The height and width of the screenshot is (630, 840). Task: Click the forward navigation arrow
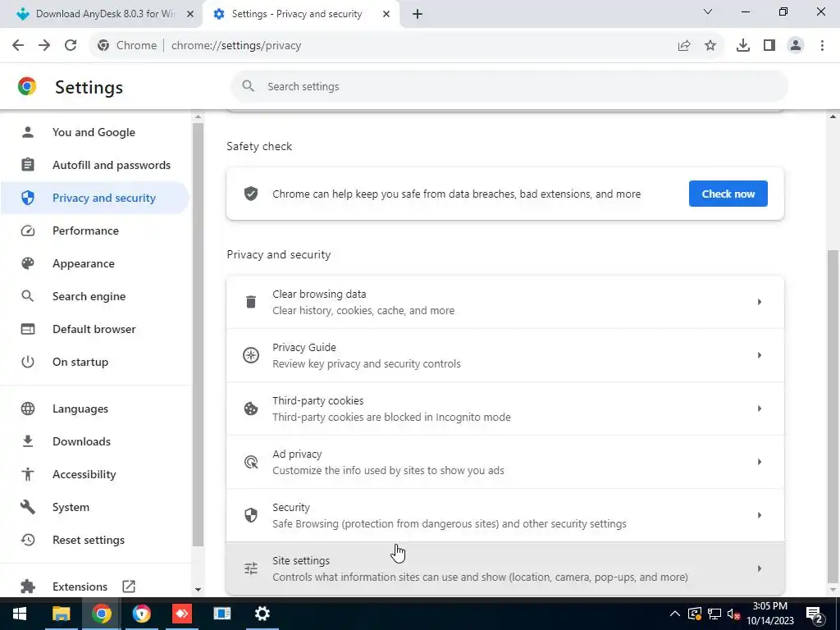[x=44, y=46]
